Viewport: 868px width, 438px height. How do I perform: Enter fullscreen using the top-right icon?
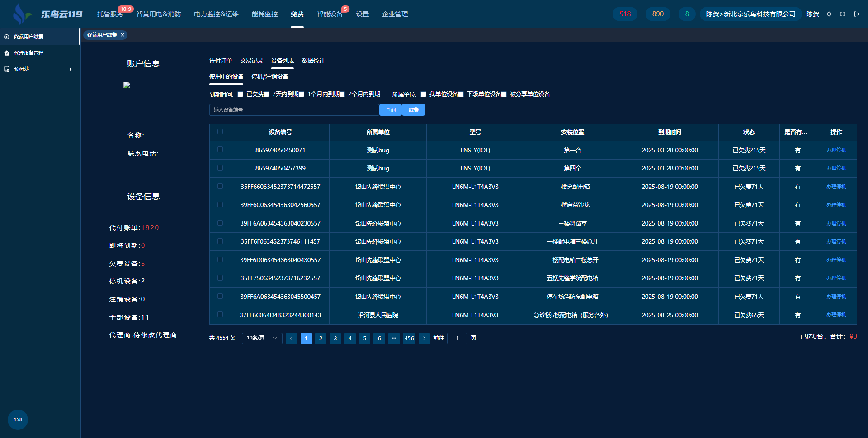click(843, 14)
